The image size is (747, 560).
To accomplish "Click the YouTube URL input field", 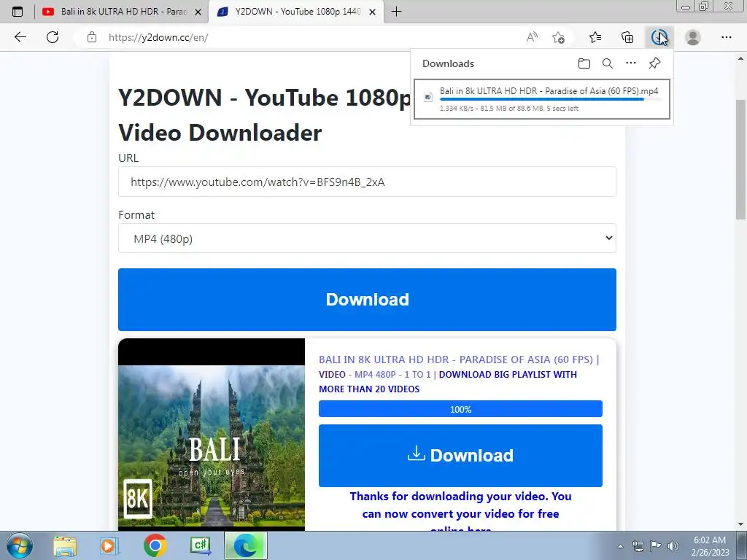I will [x=367, y=182].
